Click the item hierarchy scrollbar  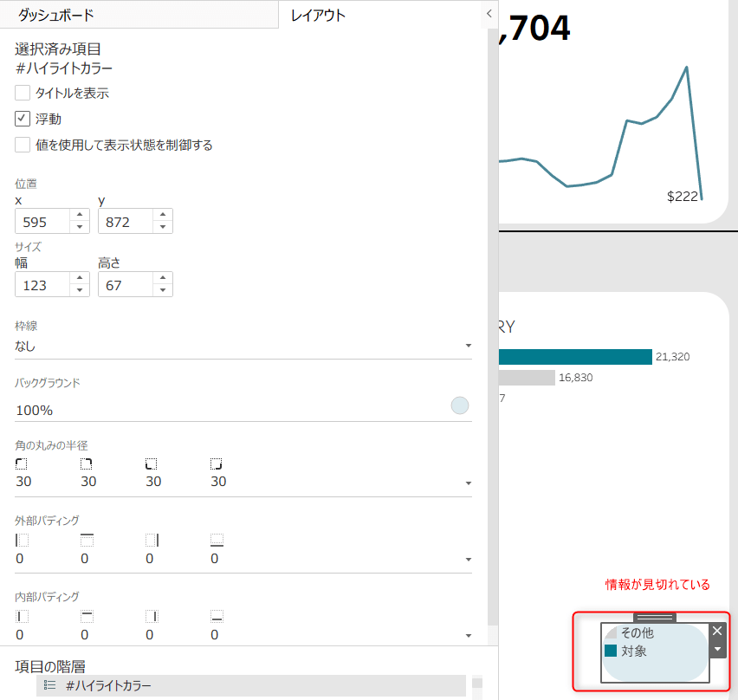[476, 682]
